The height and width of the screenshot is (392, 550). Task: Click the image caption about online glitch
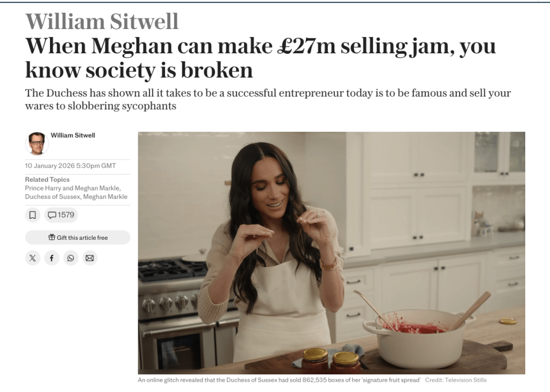pyautogui.click(x=279, y=380)
